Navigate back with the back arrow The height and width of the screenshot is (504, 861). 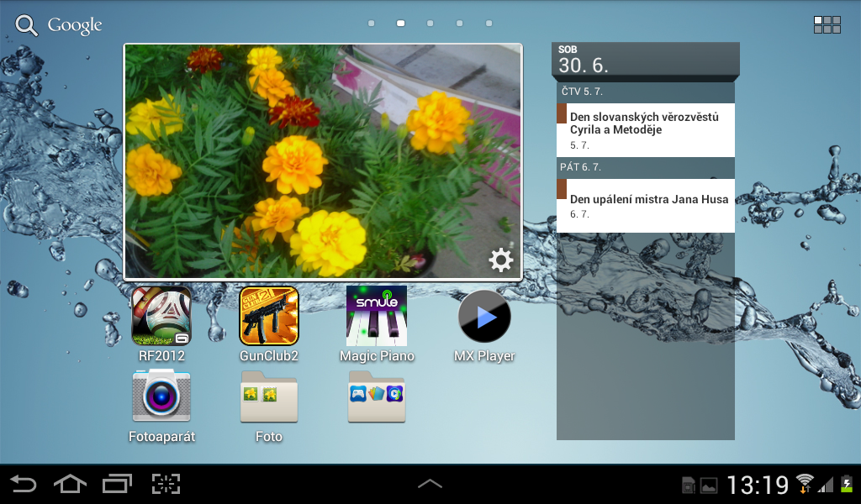coord(24,484)
